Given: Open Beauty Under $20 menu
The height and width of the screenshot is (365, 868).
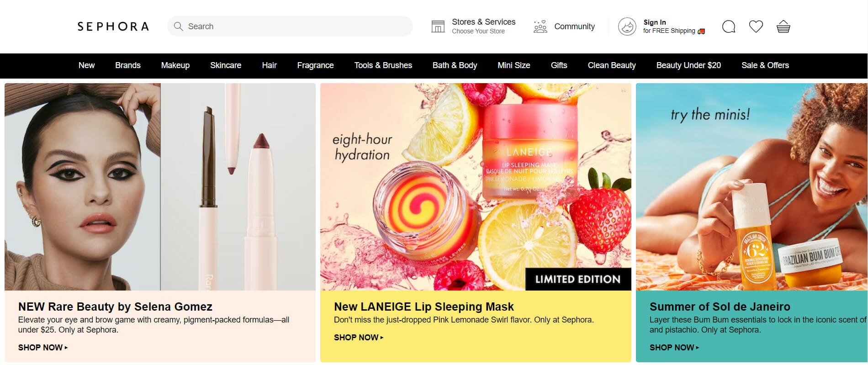Looking at the screenshot, I should point(688,65).
